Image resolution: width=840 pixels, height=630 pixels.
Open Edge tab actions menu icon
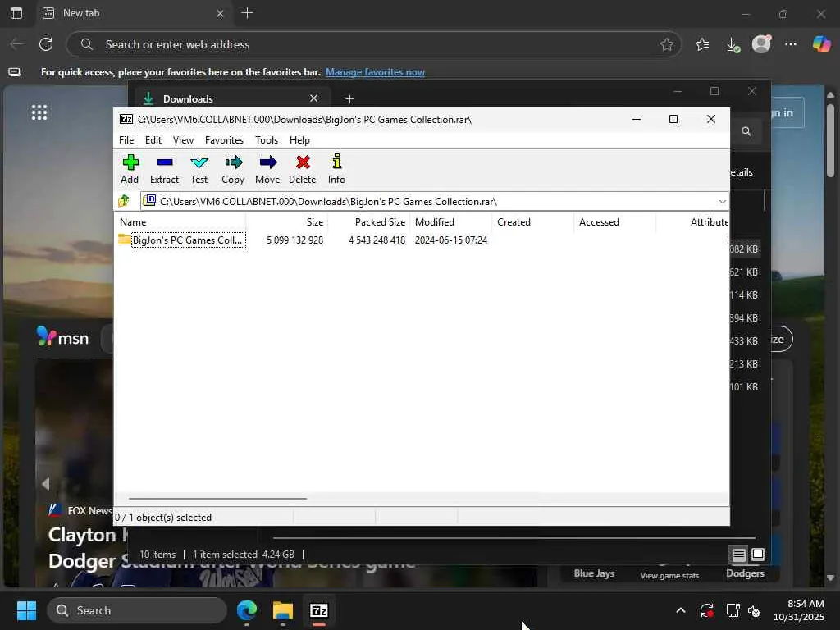pos(16,13)
